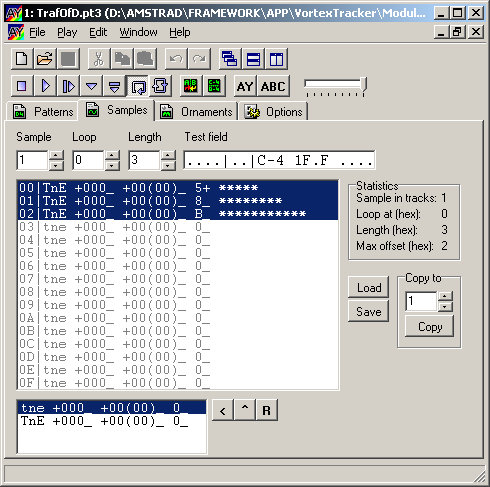Open the Help menu
490x487 pixels.
point(180,32)
